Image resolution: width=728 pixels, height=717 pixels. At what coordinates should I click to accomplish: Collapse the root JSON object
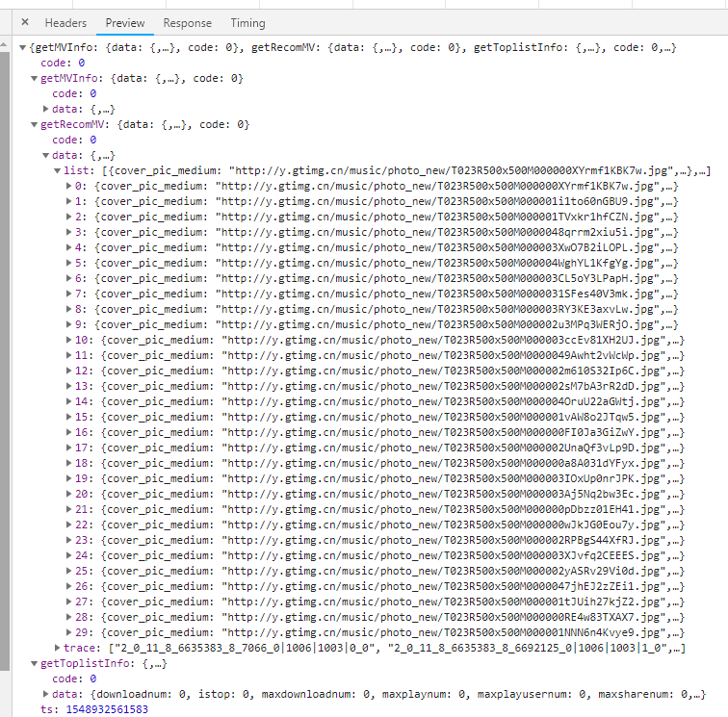(22, 47)
